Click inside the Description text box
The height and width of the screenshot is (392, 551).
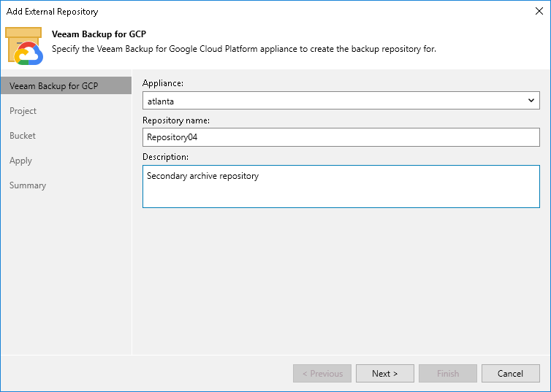tap(341, 186)
